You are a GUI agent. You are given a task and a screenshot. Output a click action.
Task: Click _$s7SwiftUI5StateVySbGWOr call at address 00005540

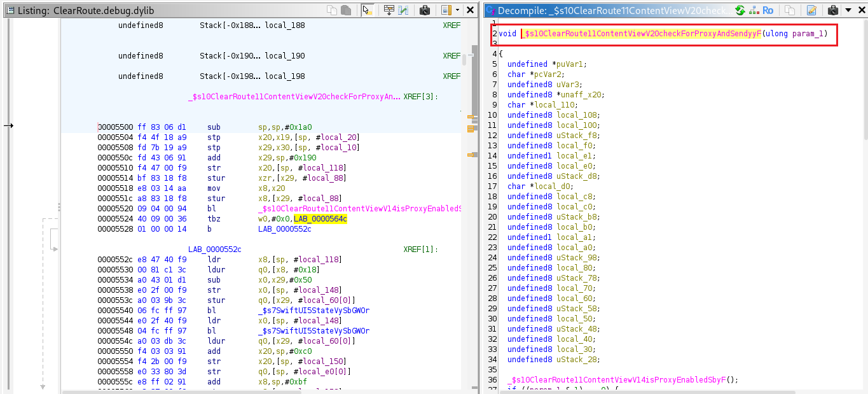(x=313, y=311)
